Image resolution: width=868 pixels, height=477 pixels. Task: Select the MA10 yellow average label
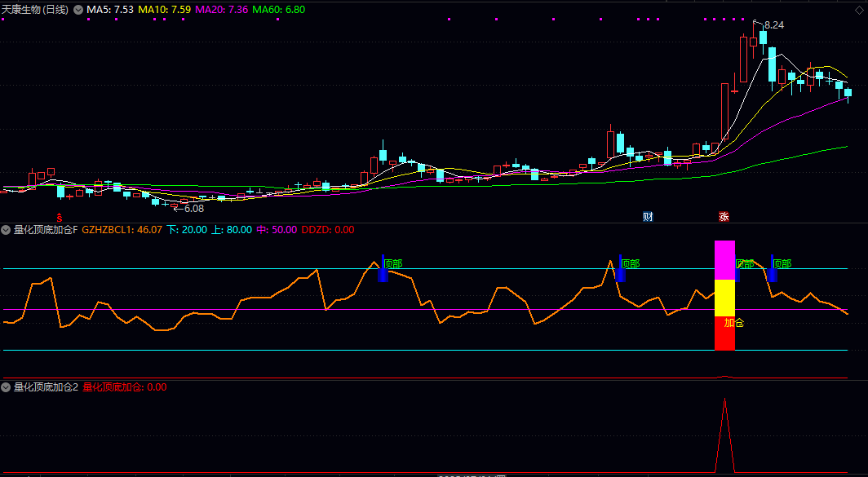tap(165, 10)
